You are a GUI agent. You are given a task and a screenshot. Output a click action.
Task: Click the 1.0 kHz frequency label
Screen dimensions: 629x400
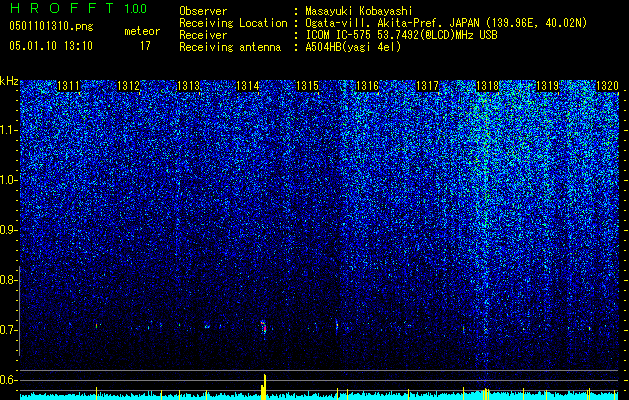[9, 181]
